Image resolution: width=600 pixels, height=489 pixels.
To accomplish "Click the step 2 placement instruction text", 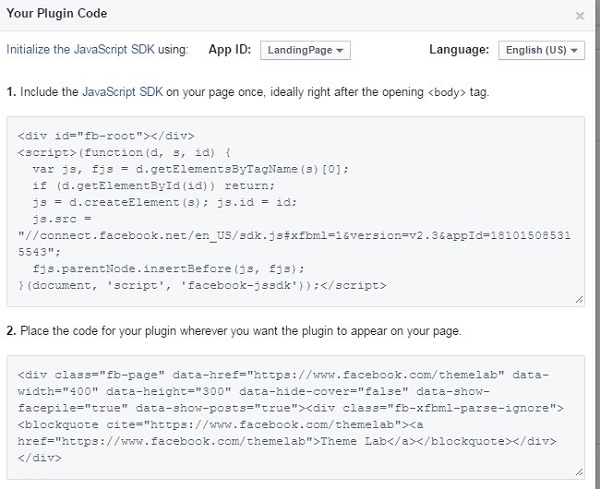I will [234, 331].
